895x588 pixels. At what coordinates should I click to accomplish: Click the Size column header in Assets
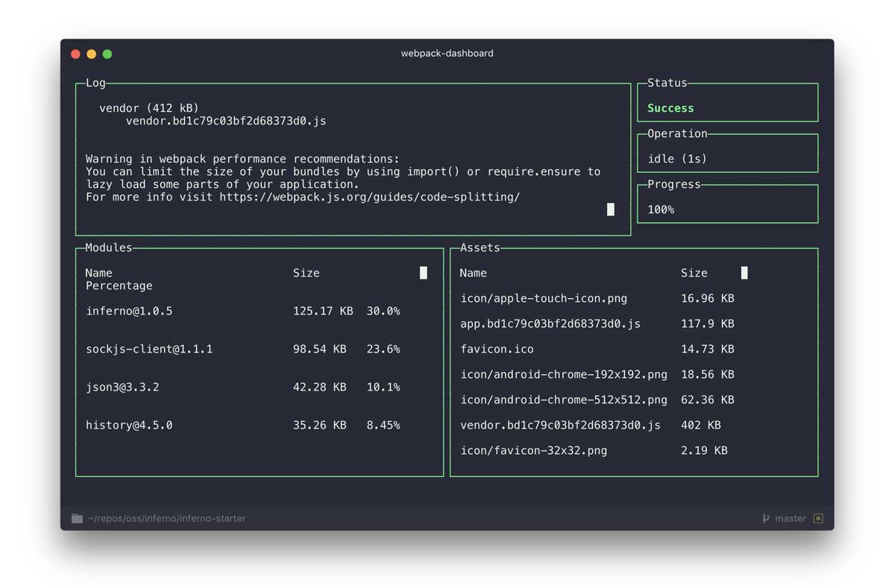[694, 273]
